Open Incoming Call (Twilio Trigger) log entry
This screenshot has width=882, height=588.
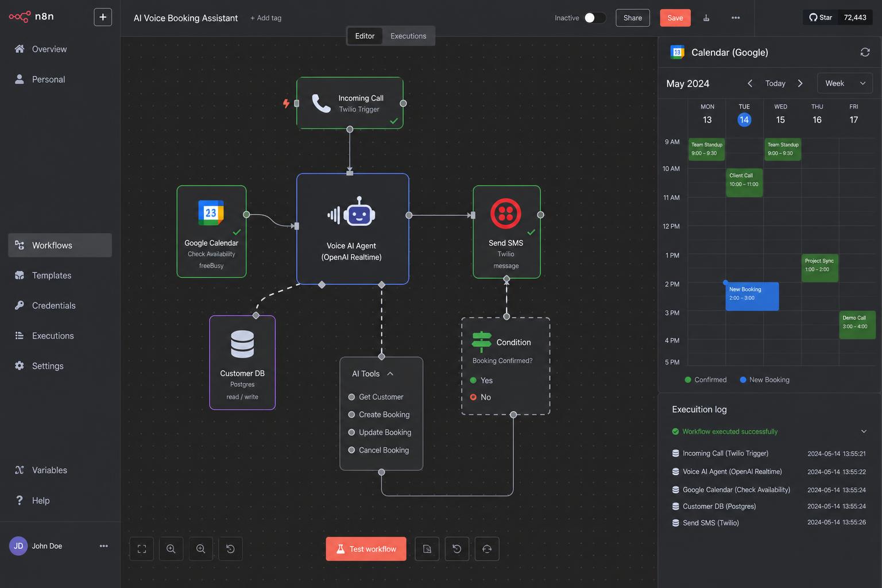pyautogui.click(x=769, y=454)
